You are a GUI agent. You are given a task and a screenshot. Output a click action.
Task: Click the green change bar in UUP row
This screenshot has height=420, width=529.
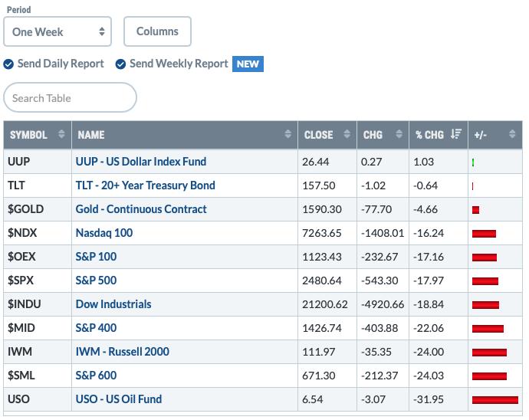click(473, 162)
